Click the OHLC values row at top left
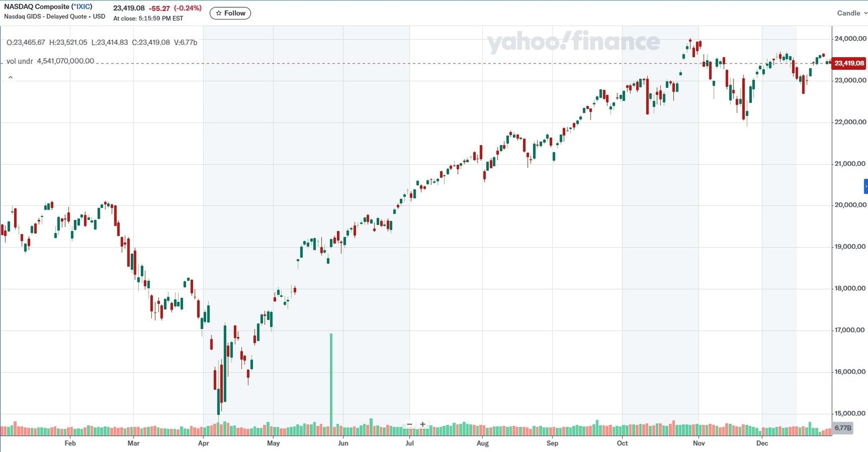Viewport: 868px width, 452px height. (x=101, y=42)
